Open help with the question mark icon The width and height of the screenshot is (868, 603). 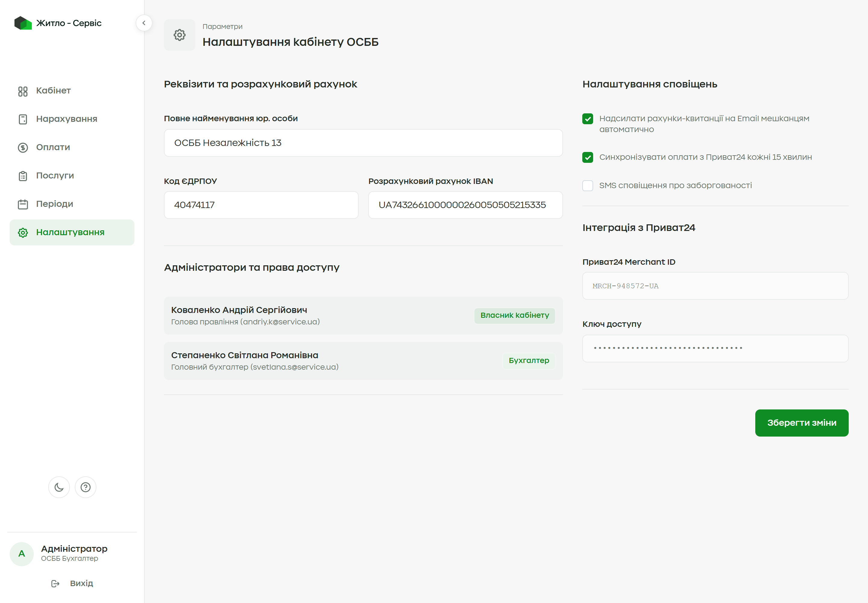click(x=86, y=487)
